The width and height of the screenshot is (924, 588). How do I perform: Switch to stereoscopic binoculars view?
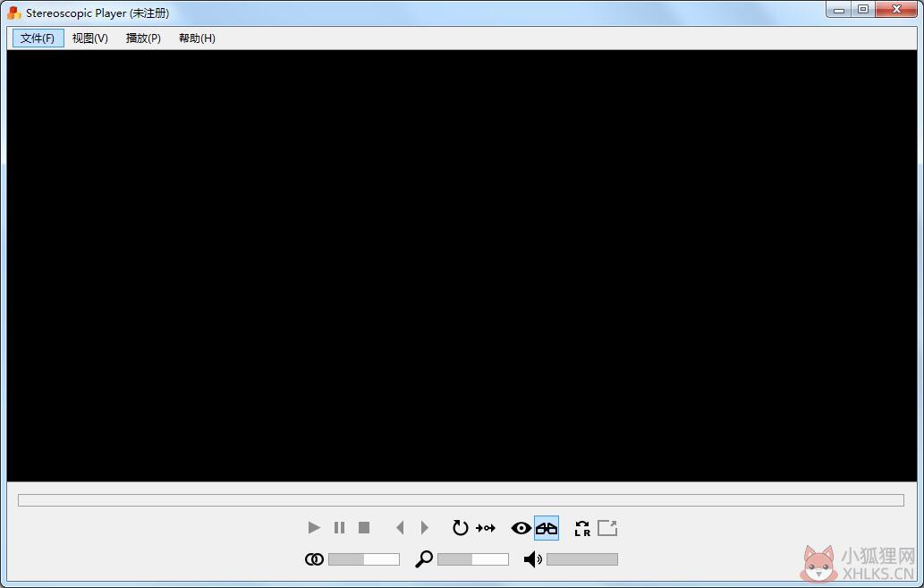coord(547,528)
